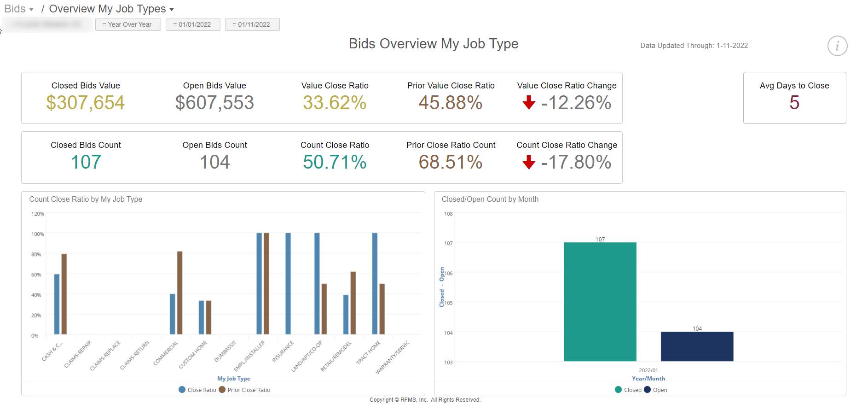Click the red down arrow beside -17.80%
Screen dimensions: 868x404
pyautogui.click(x=529, y=162)
